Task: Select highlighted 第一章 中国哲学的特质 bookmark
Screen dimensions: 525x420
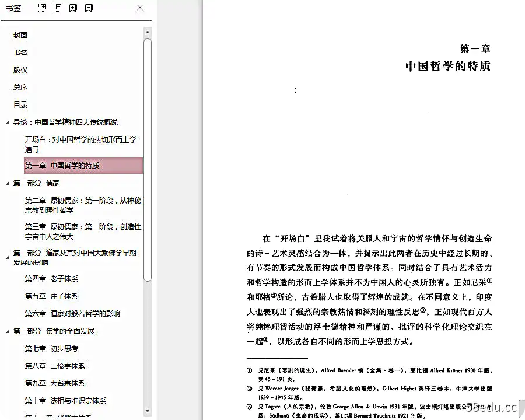Action: pos(83,166)
